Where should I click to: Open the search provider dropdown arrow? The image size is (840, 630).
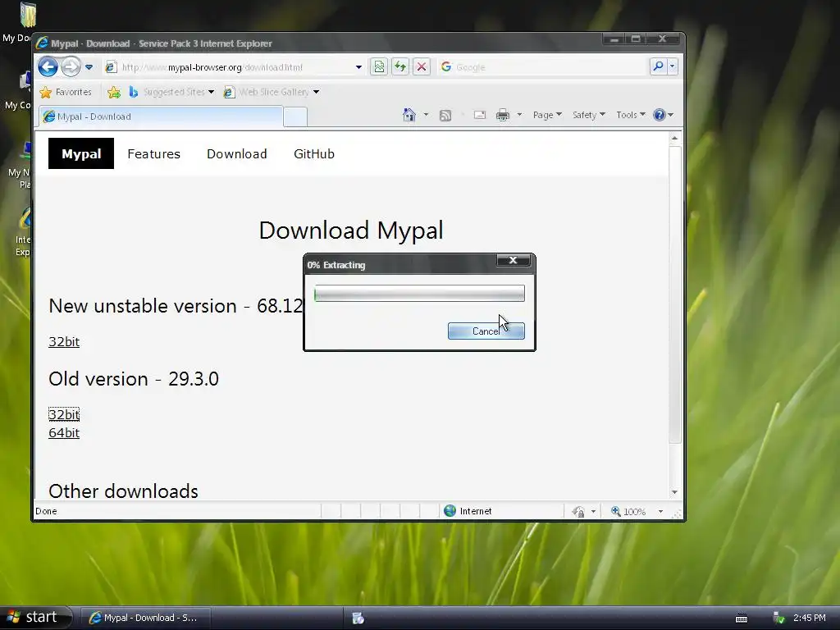673,66
